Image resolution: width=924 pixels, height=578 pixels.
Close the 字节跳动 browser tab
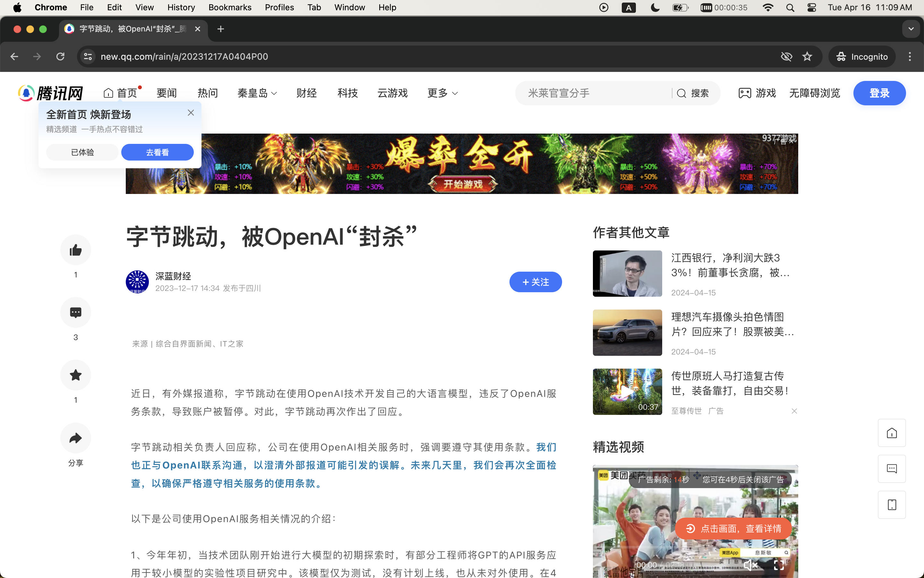pyautogui.click(x=197, y=29)
